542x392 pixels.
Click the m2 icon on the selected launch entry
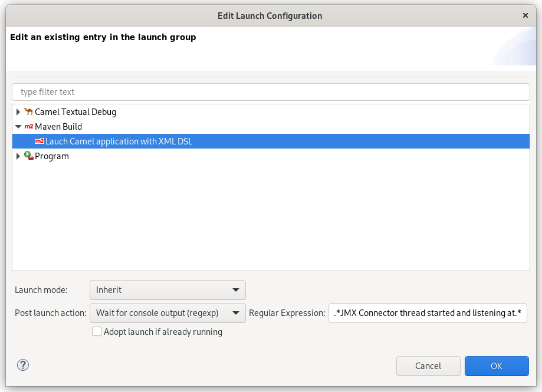(x=40, y=141)
